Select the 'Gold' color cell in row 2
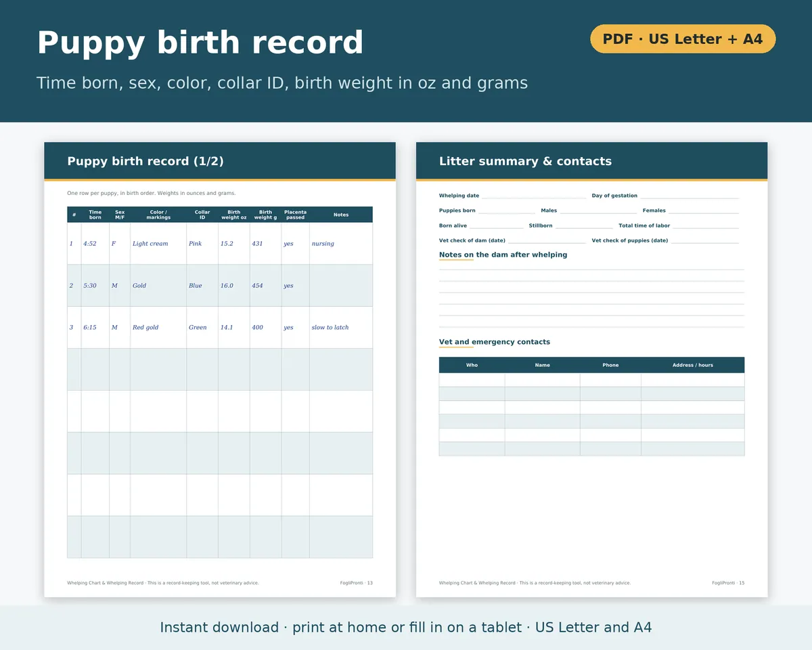 tap(158, 286)
